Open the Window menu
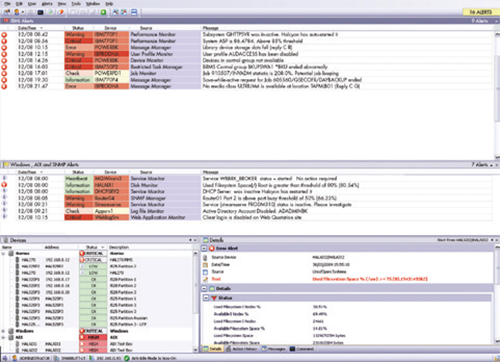500x362 pixels. (93, 4)
